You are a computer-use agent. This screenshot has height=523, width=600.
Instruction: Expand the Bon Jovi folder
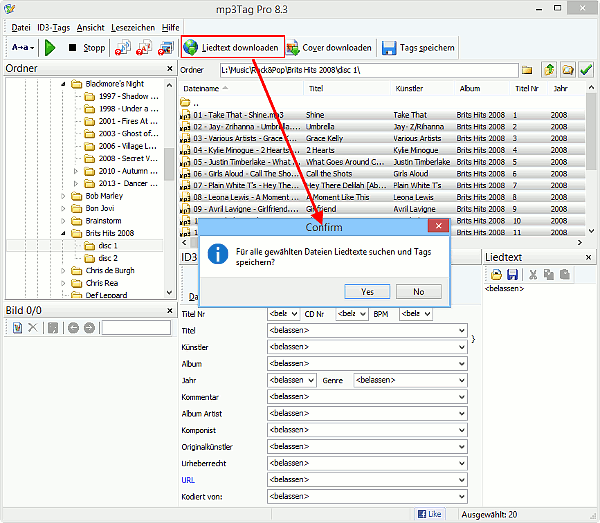63,209
